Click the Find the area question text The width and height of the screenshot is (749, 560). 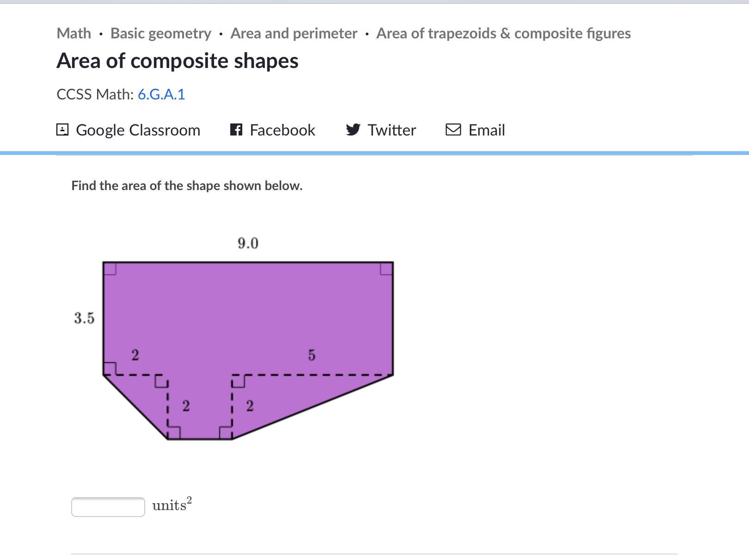click(187, 185)
